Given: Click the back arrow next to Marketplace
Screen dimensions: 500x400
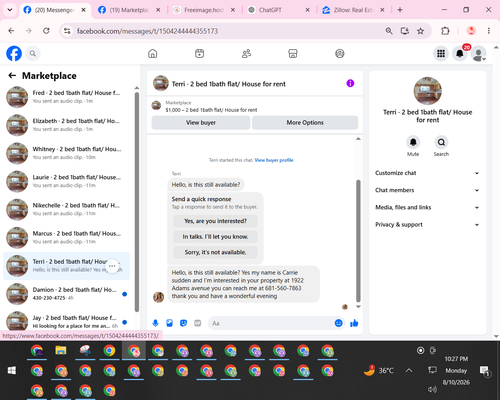Looking at the screenshot, I should click(x=12, y=76).
